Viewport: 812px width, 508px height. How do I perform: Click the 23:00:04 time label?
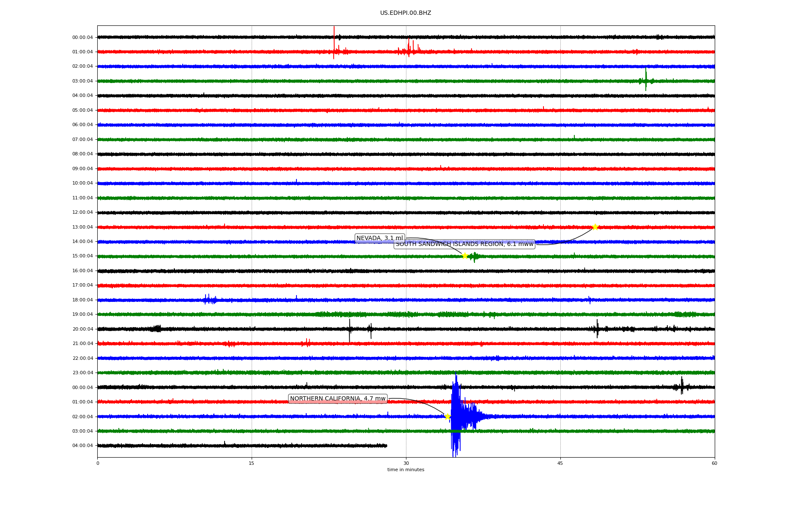pos(82,373)
